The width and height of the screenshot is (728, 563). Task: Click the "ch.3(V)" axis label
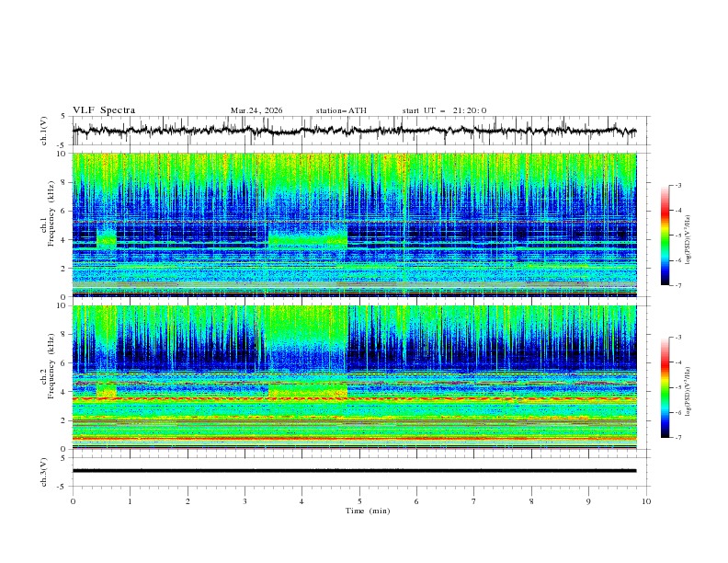click(x=44, y=472)
